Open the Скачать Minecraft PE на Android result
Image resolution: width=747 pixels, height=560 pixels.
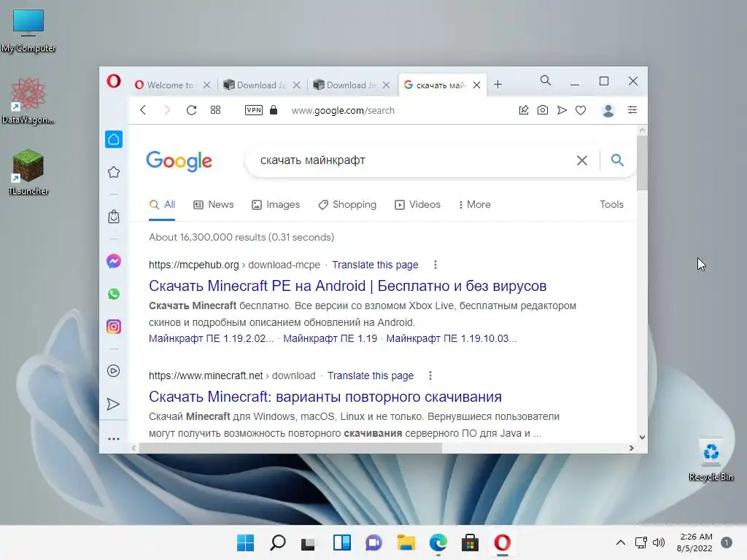(x=347, y=286)
